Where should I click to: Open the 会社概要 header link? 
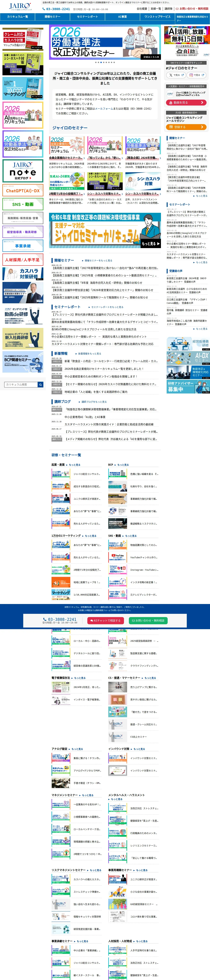[x=142, y=9]
